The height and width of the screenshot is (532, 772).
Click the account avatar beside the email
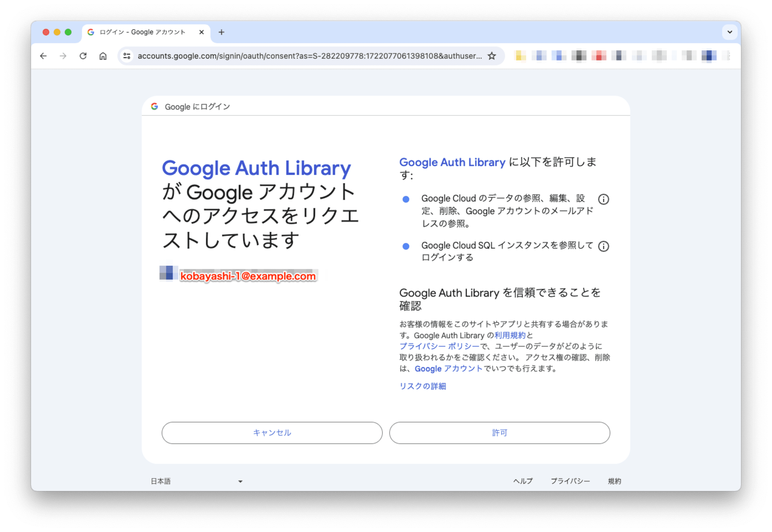tap(168, 273)
